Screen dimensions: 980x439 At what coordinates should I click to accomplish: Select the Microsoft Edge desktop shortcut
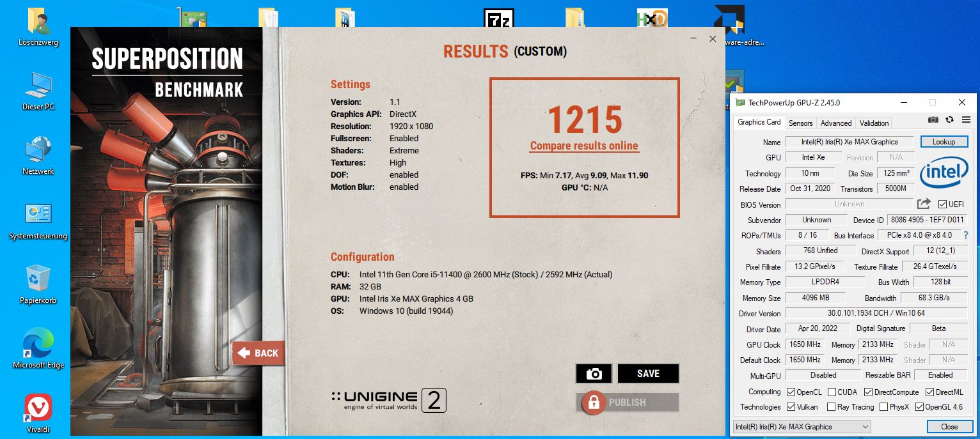pos(38,349)
